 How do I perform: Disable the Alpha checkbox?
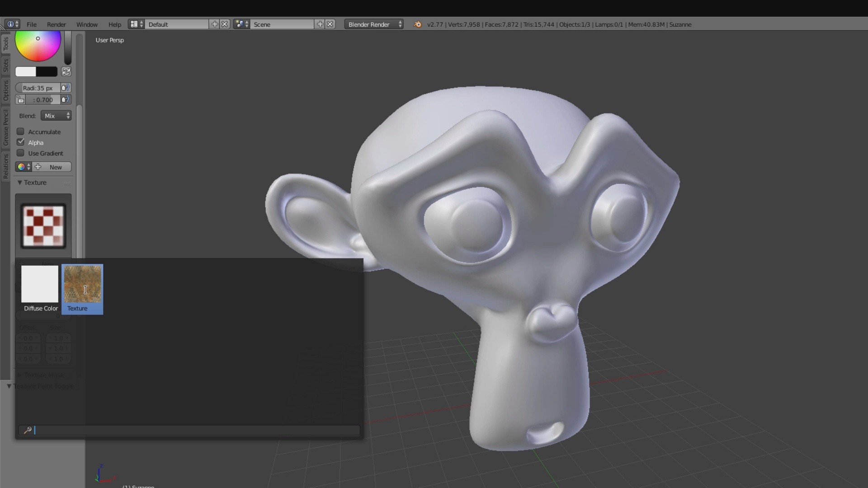(x=20, y=142)
